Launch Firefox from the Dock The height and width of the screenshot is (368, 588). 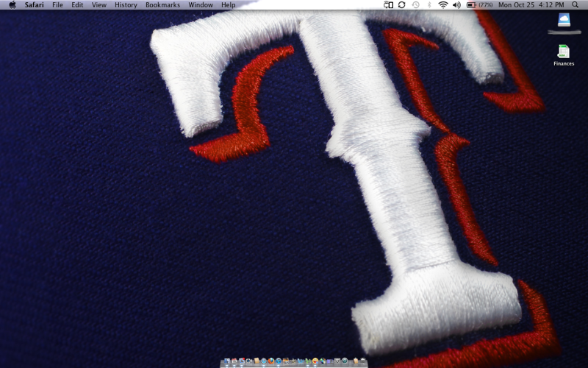[271, 361]
